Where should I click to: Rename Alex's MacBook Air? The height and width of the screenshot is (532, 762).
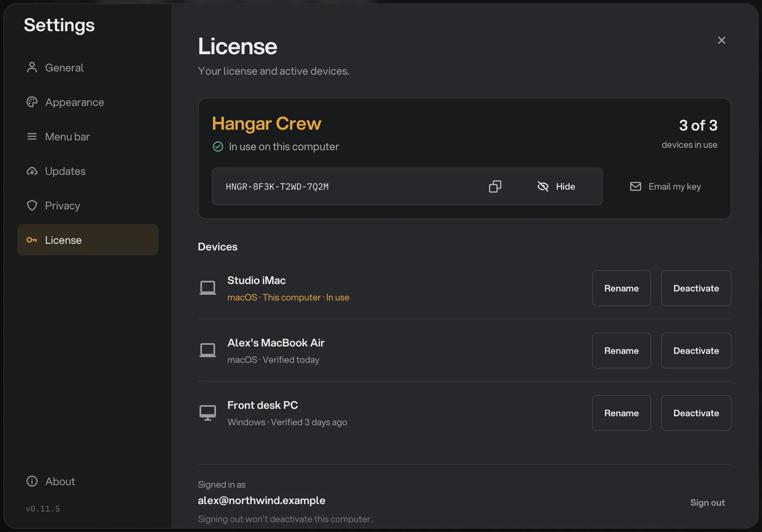(621, 351)
